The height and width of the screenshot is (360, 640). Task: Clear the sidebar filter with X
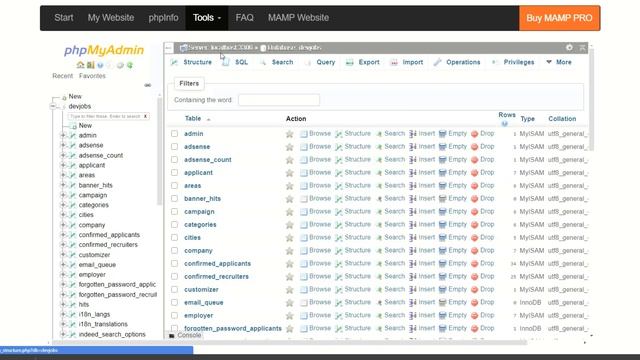145,116
